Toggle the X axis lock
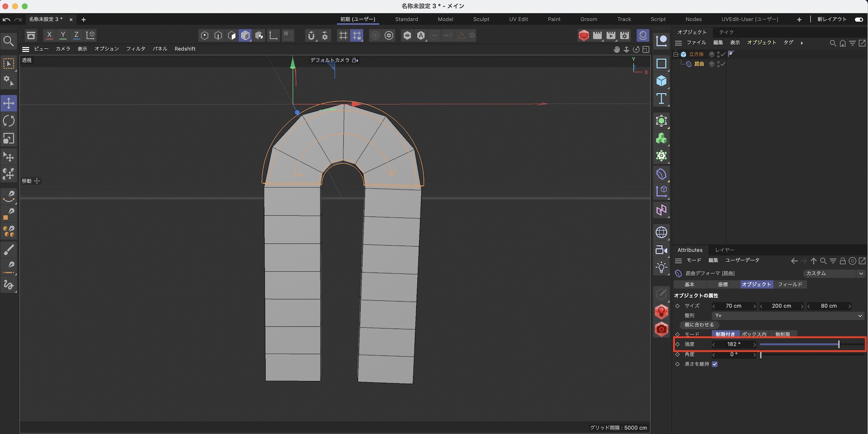Image resolution: width=868 pixels, height=434 pixels. click(x=49, y=35)
